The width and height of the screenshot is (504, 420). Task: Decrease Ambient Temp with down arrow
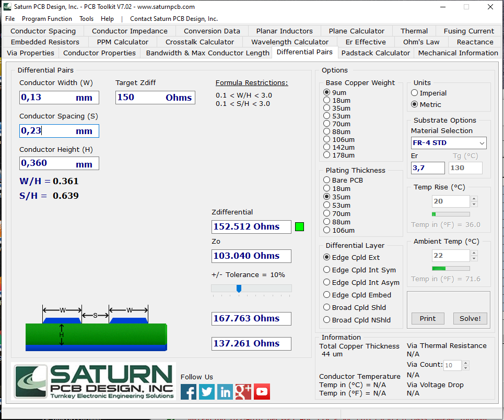point(474,258)
